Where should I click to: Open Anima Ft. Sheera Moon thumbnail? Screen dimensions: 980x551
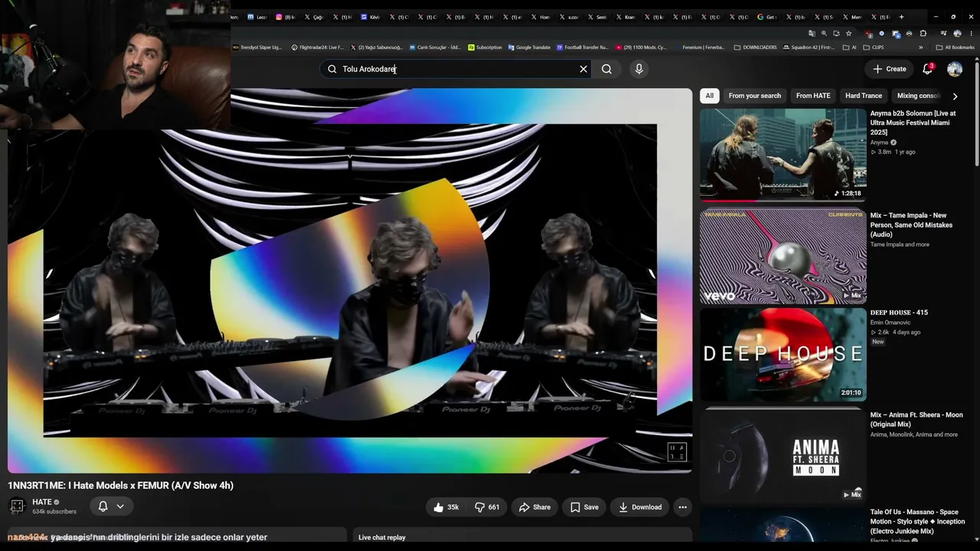click(783, 455)
